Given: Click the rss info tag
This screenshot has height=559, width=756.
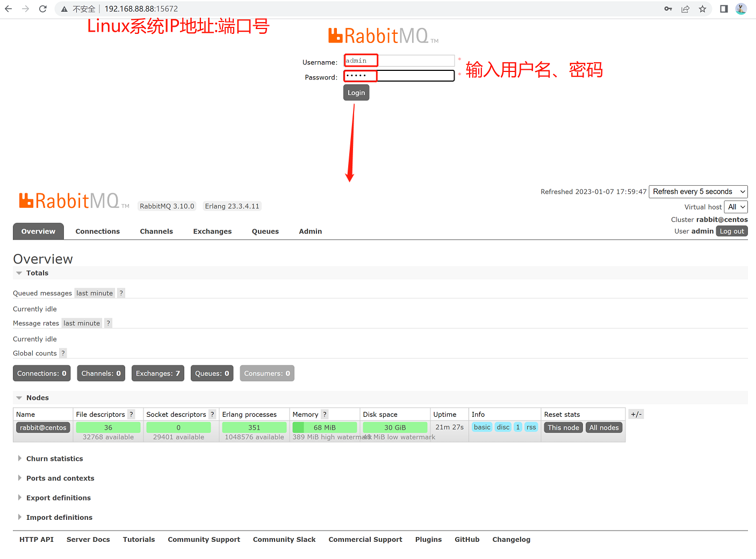Looking at the screenshot, I should (531, 427).
